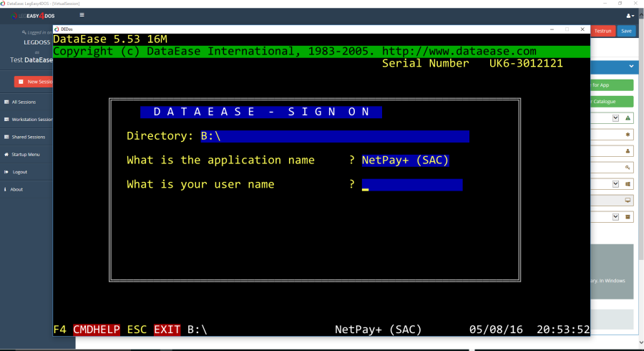
Task: Open the dropdown next to the Windows icon
Action: tap(615, 183)
